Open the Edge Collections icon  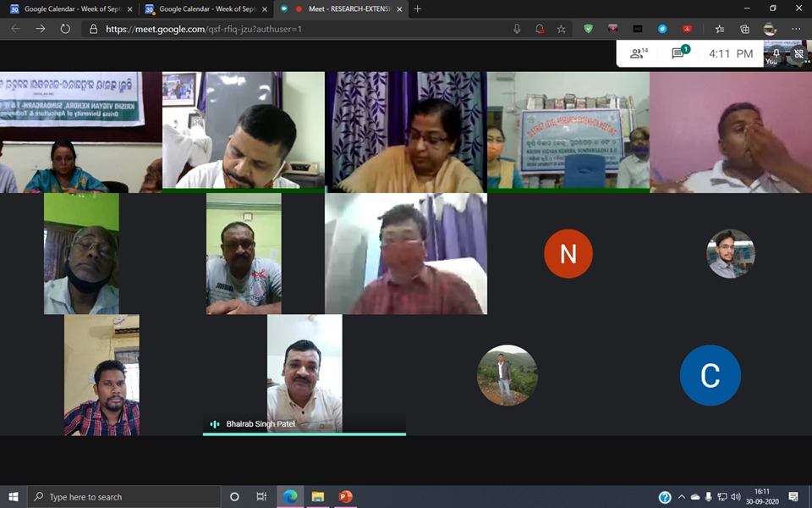click(744, 29)
